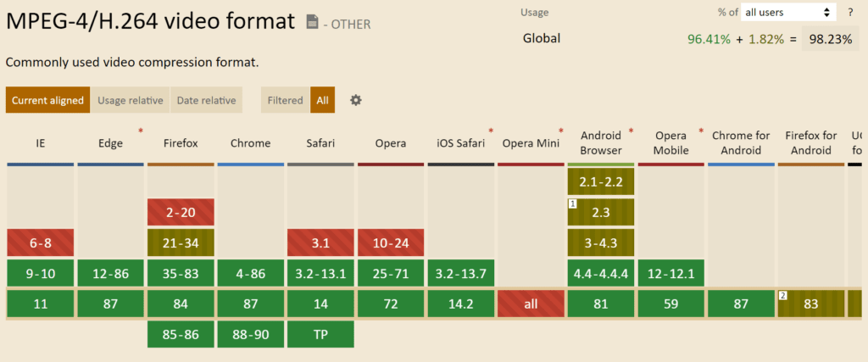Click the red asterisk next to Opera Mini
Viewport: 868px width, 362px height.
click(x=560, y=131)
